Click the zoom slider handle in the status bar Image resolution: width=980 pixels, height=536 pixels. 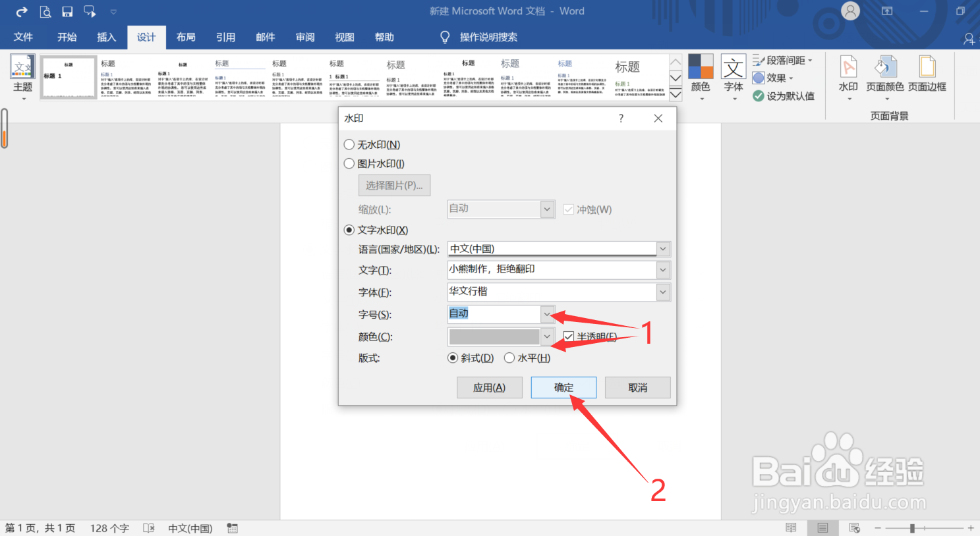pos(912,528)
